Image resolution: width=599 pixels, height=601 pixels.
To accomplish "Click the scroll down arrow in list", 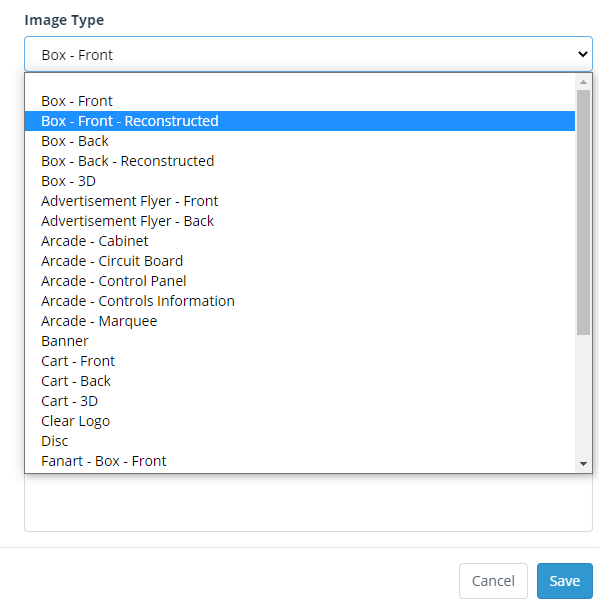I will [583, 464].
